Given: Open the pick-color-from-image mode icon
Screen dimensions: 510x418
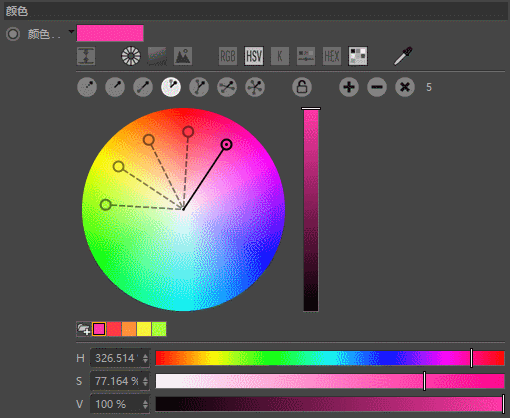Looking at the screenshot, I should [183, 56].
